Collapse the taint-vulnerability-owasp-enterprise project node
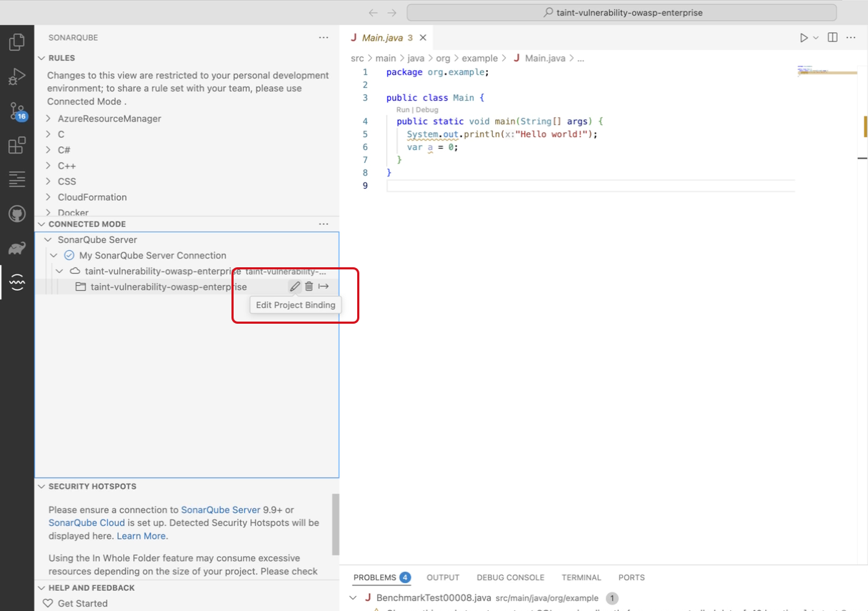 [59, 272]
